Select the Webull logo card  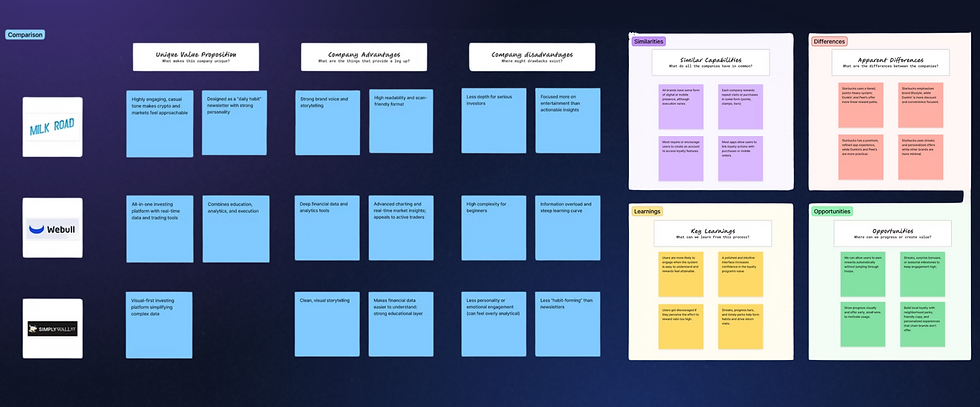[52, 228]
